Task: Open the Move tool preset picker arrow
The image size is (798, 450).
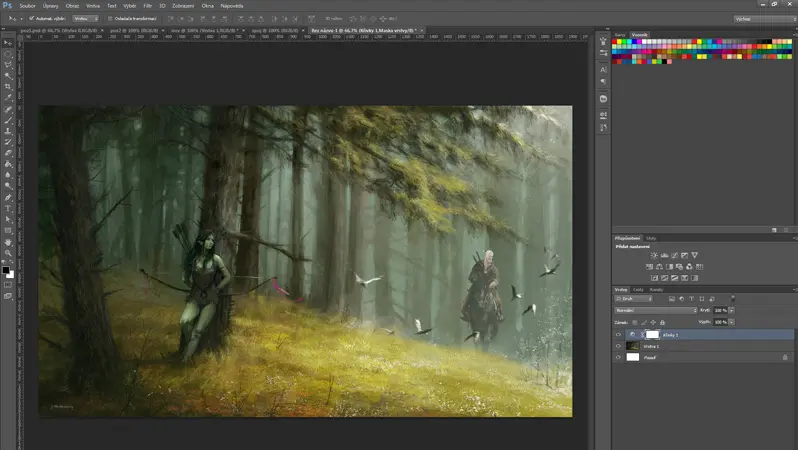Action: [x=21, y=19]
